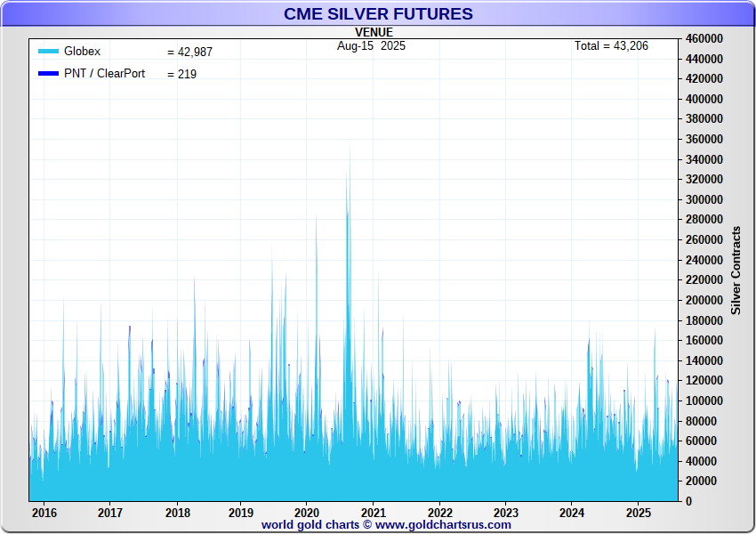Select the PNT / ClearPort legend label

click(104, 74)
